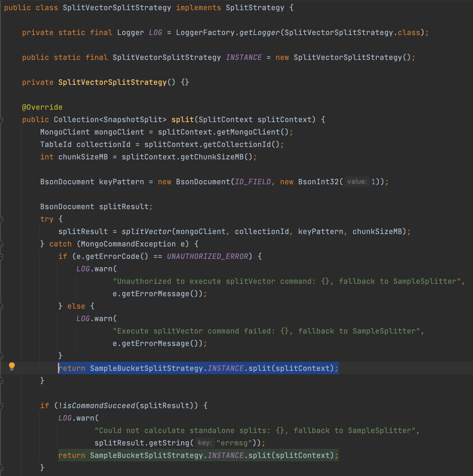Click ID_FIELD constant
473x476 pixels.
point(253,182)
